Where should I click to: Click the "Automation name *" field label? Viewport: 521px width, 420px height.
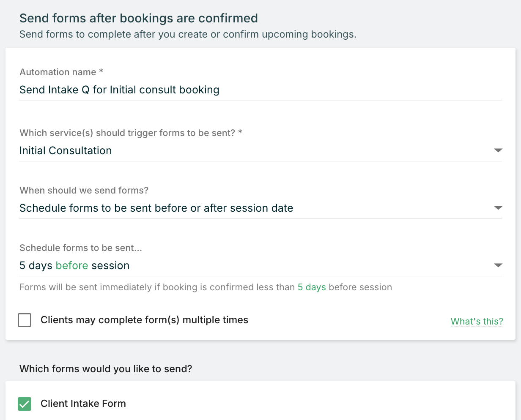click(x=61, y=72)
